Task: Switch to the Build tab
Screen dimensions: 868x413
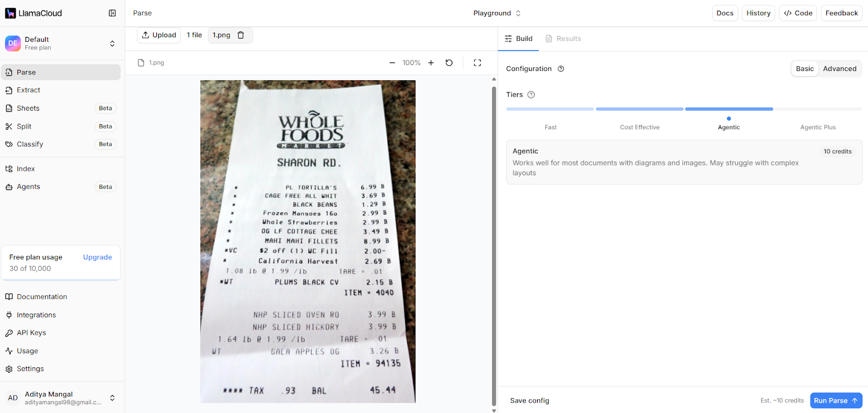Action: [x=519, y=39]
